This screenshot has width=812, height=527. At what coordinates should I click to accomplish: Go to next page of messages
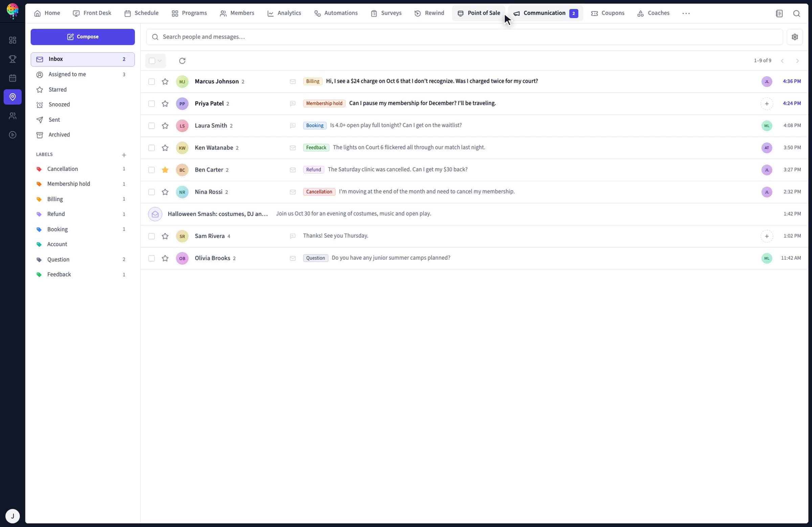click(797, 61)
